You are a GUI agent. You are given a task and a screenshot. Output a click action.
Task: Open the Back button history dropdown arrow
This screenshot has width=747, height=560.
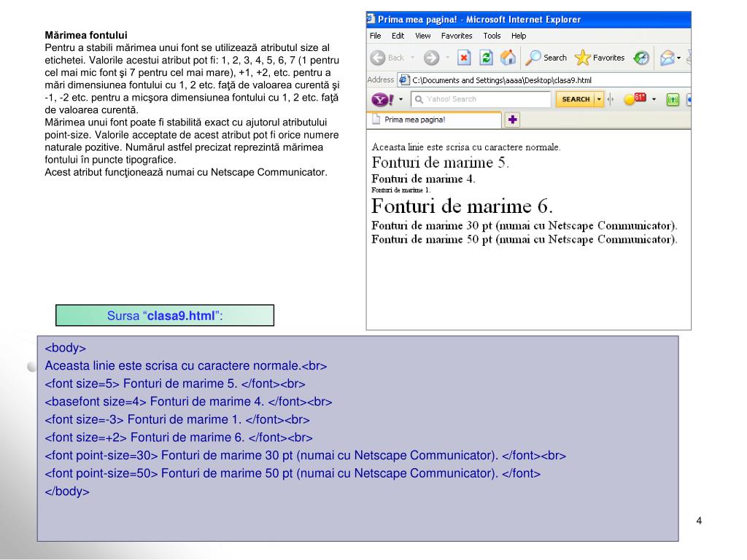413,58
